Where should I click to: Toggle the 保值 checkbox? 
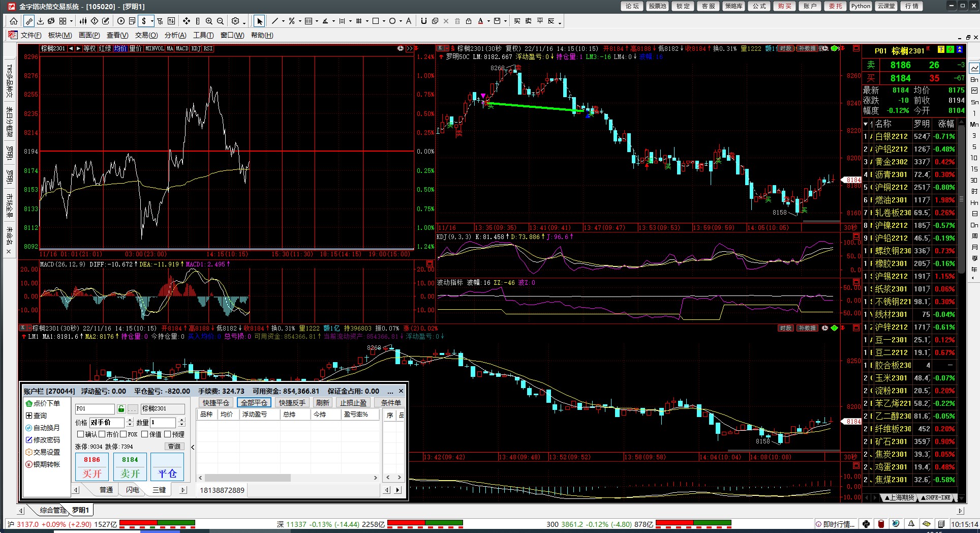144,434
